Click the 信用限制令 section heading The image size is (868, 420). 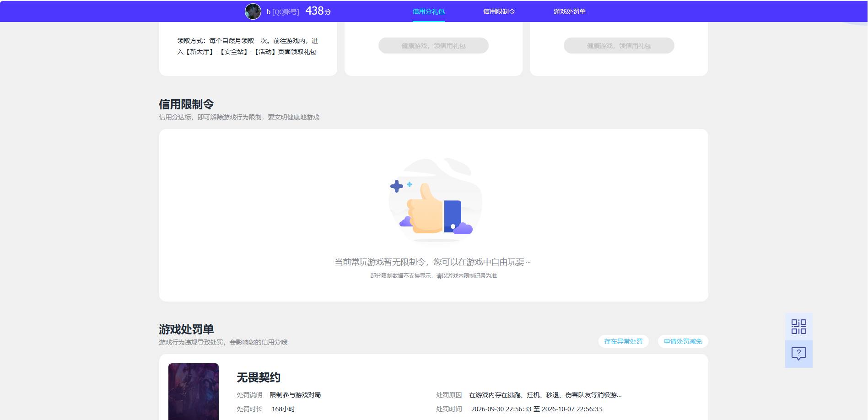[186, 104]
